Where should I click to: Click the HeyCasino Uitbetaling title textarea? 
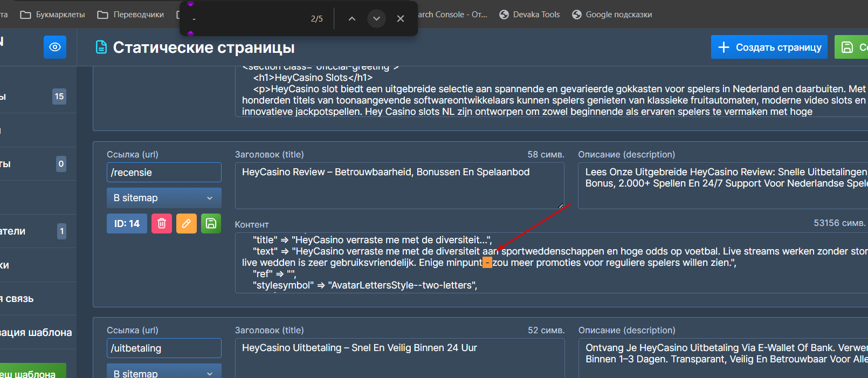(399, 358)
